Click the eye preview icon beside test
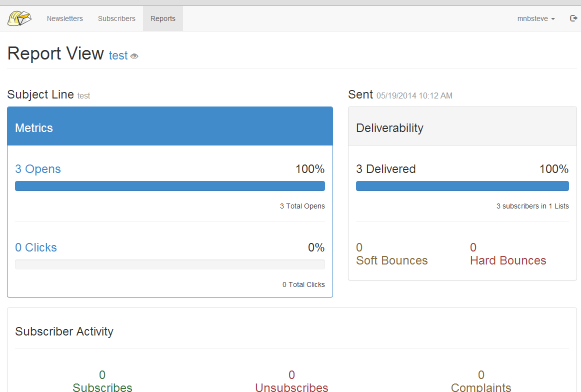581x392 pixels. point(134,56)
